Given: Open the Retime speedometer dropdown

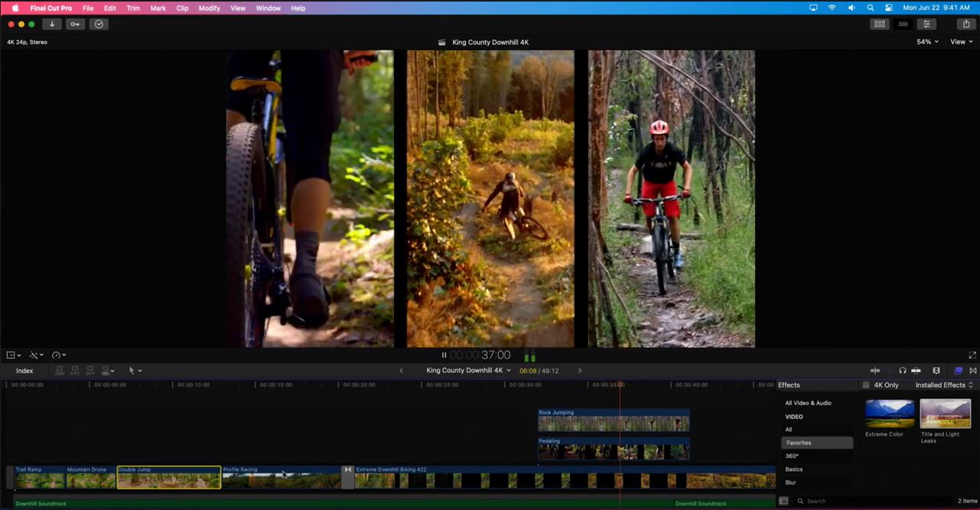Looking at the screenshot, I should pyautogui.click(x=59, y=356).
